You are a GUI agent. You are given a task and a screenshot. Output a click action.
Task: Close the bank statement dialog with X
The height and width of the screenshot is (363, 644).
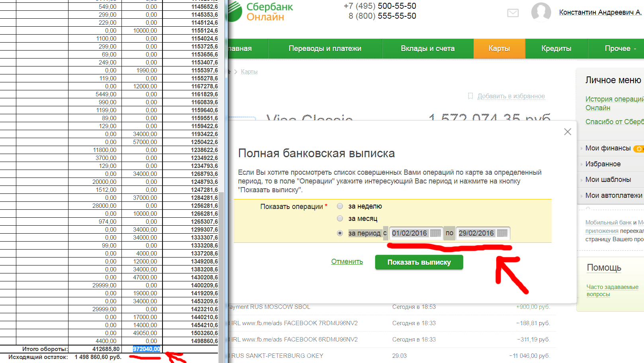tap(568, 132)
